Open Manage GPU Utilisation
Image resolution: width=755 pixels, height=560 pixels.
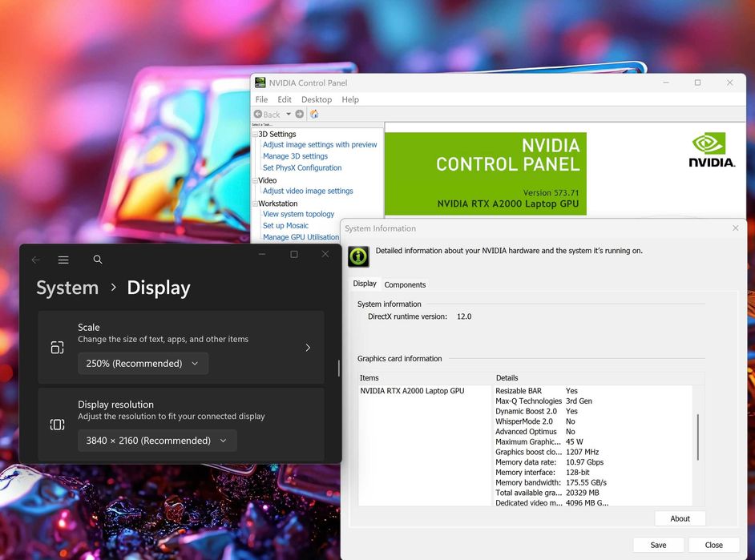click(301, 237)
